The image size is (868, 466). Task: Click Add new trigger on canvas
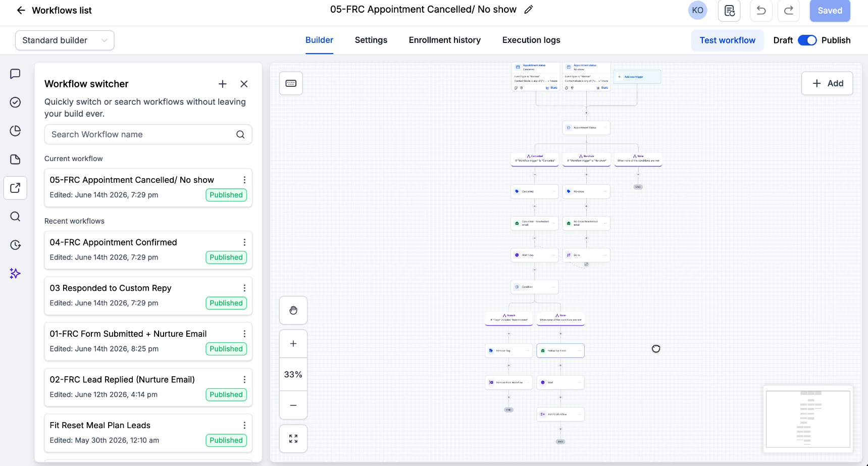(637, 77)
